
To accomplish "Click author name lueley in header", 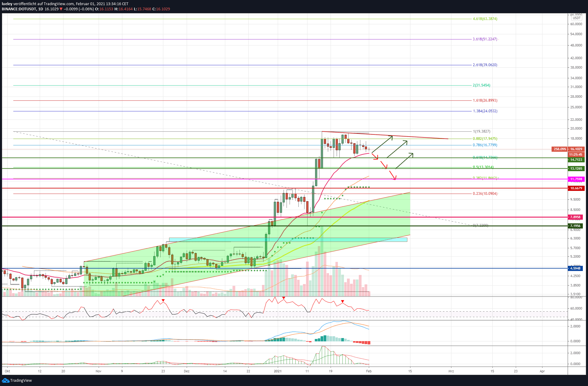I will point(7,4).
